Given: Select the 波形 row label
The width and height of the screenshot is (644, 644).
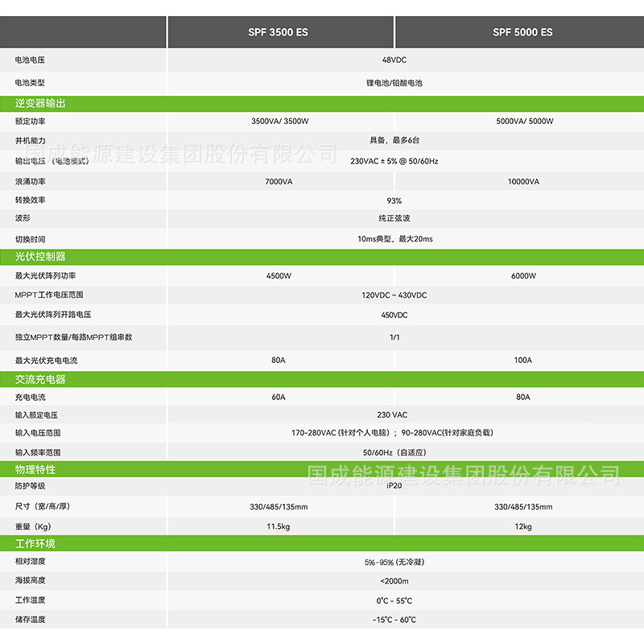Looking at the screenshot, I should pos(23,218).
